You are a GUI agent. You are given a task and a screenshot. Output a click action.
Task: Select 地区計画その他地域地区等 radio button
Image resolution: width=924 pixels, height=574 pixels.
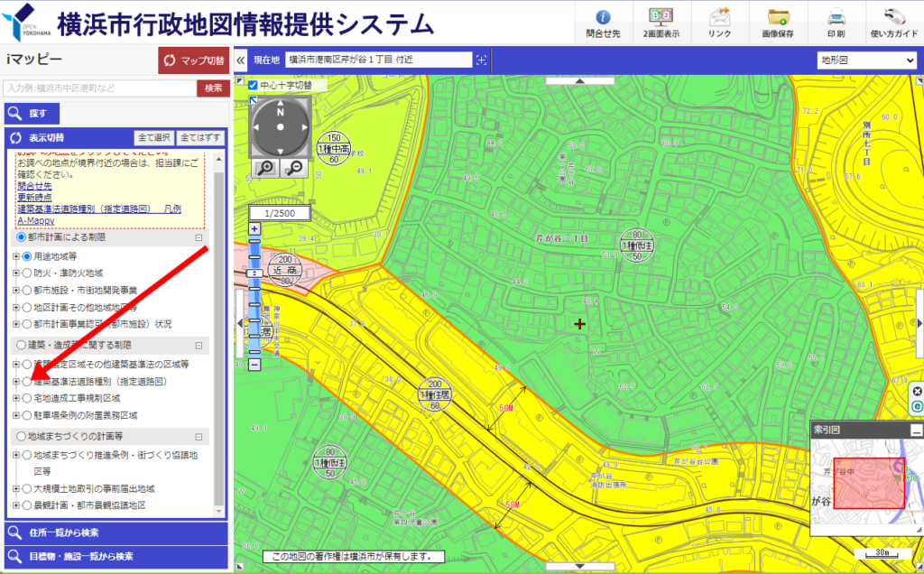26,307
